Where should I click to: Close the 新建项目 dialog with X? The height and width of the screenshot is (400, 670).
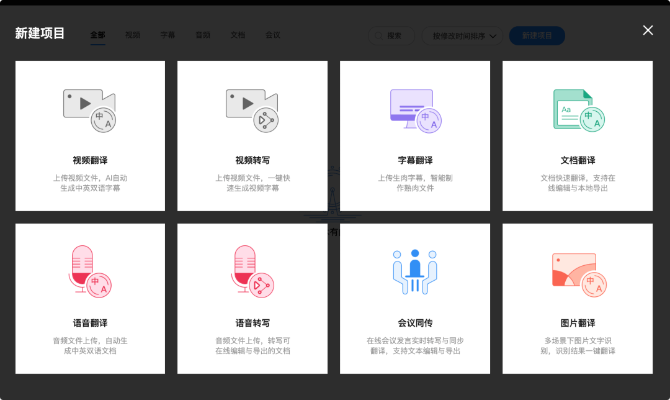point(648,31)
